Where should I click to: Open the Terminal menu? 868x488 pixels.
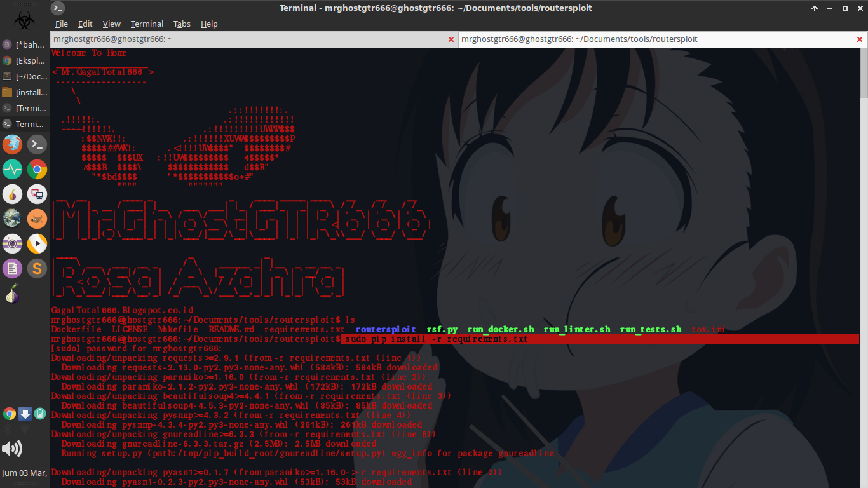[x=147, y=24]
